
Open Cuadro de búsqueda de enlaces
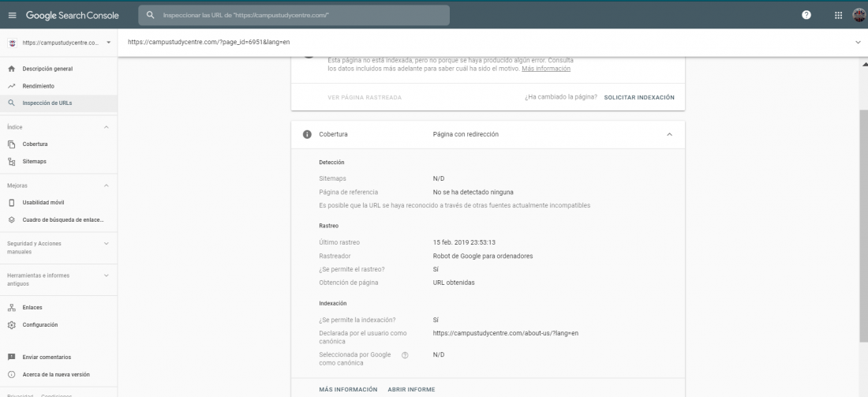(x=58, y=220)
